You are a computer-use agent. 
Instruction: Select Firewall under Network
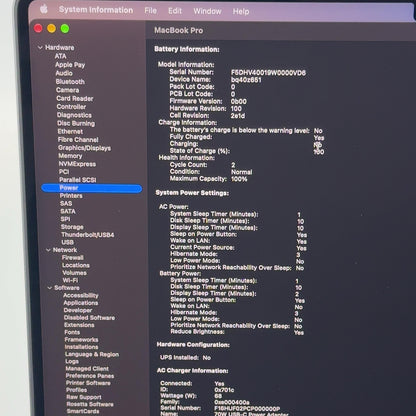pyautogui.click(x=73, y=258)
